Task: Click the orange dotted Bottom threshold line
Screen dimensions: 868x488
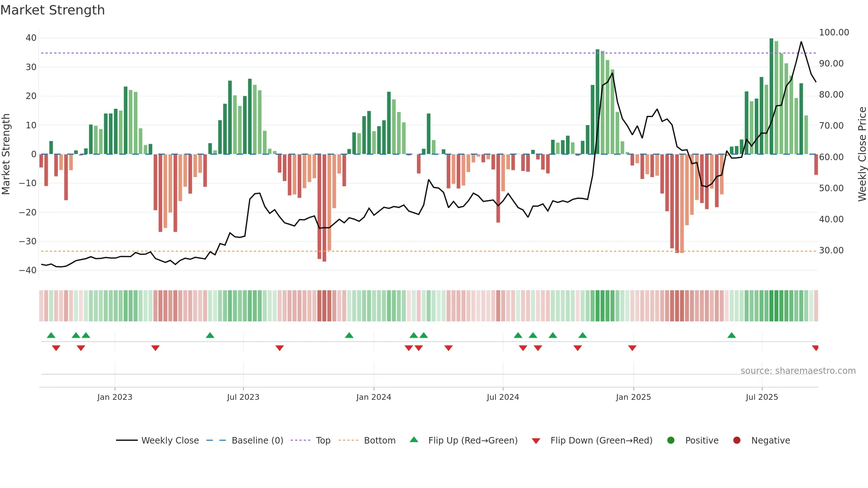Action: (x=429, y=251)
